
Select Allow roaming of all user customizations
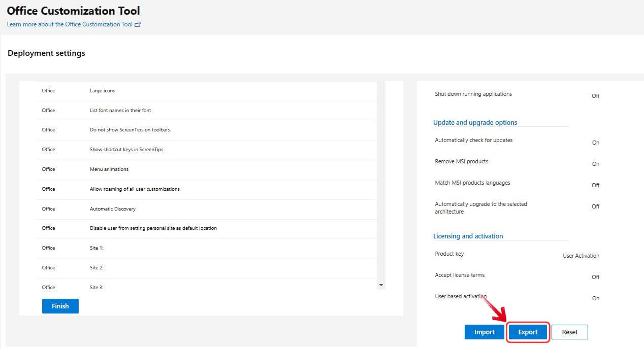tap(207, 189)
